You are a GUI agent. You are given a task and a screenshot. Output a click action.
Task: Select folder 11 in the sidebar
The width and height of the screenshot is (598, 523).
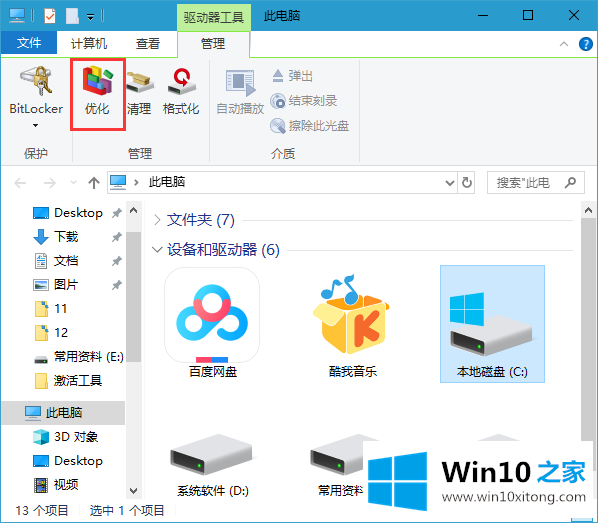(x=51, y=308)
